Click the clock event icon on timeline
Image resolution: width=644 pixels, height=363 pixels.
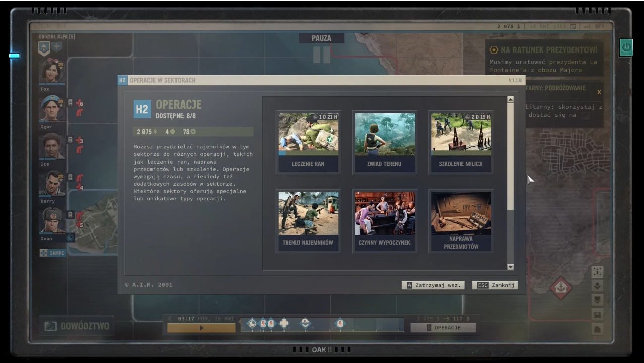point(252,323)
